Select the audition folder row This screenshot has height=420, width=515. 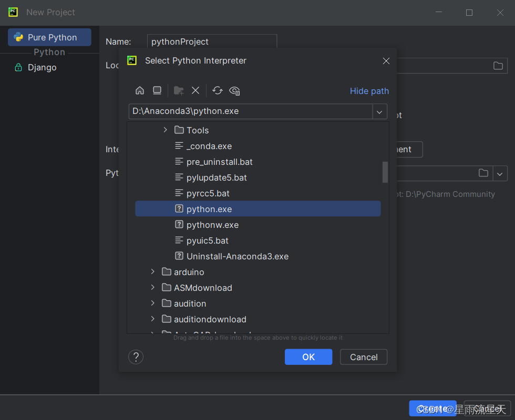(258, 303)
